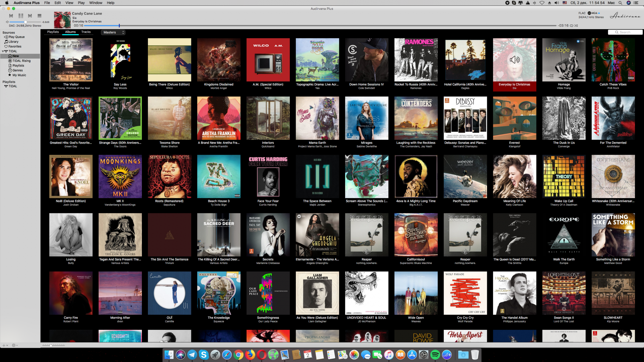Screen dimensions: 644x362
Task: Open the Hotel California album cover
Action: [465, 60]
